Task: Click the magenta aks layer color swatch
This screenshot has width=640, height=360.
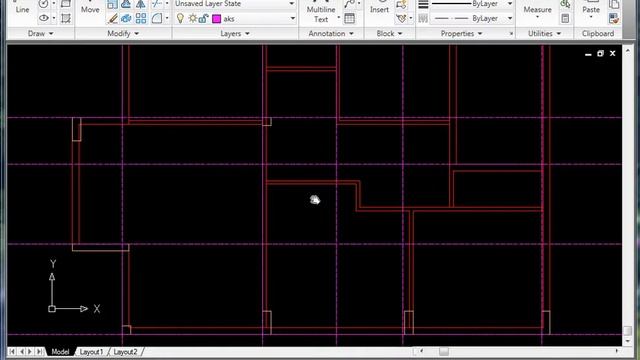Action: pos(216,19)
